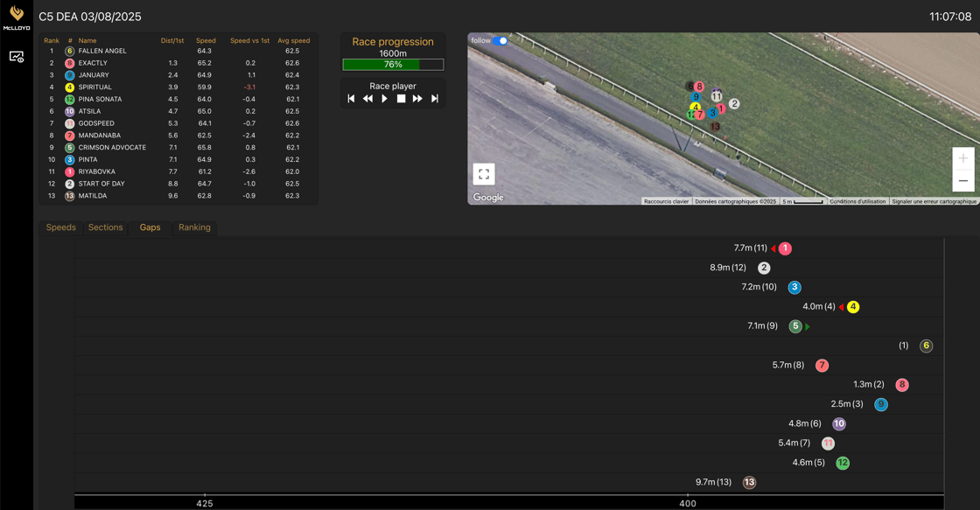This screenshot has height=510, width=980.
Task: Zoom out on the map
Action: pyautogui.click(x=962, y=180)
